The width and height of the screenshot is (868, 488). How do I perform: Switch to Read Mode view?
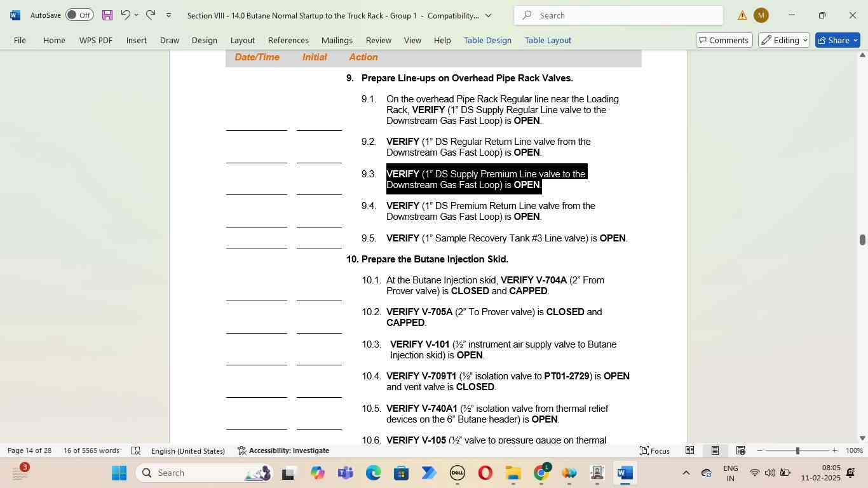coord(689,451)
